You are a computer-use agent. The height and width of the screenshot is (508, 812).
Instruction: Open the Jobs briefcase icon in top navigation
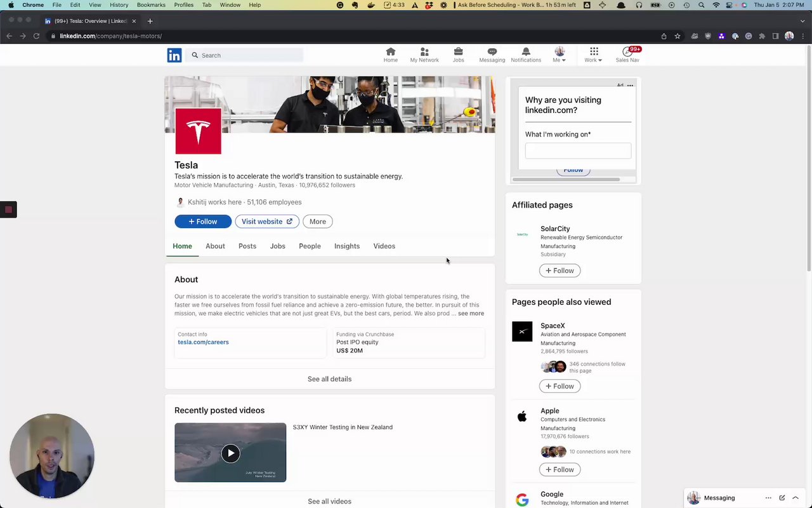click(x=458, y=55)
